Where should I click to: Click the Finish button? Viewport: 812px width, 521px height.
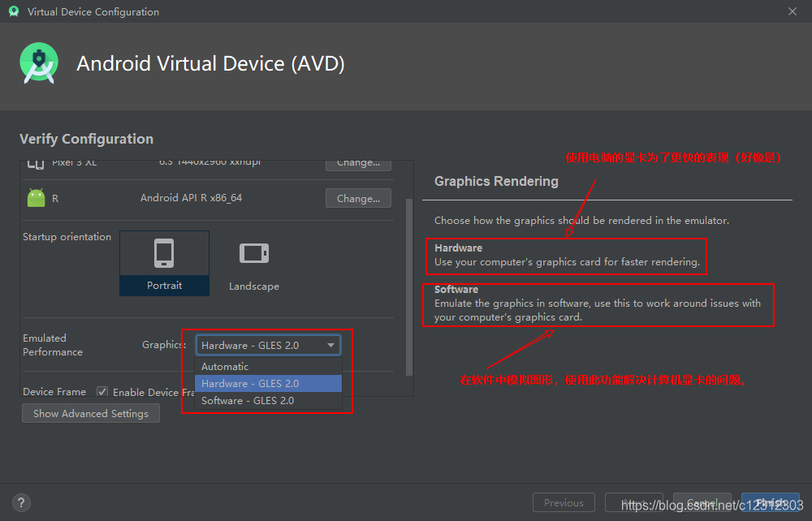point(771,502)
